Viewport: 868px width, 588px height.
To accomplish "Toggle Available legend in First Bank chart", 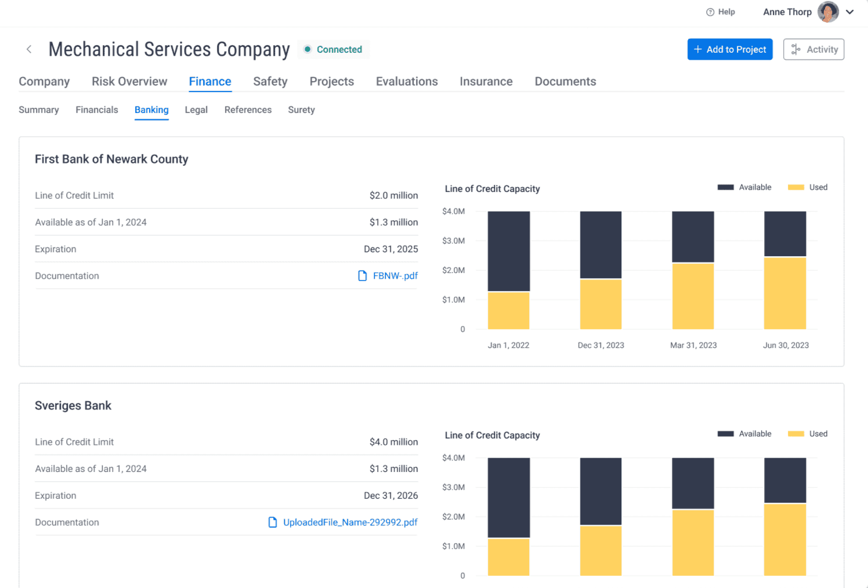I will pos(744,187).
